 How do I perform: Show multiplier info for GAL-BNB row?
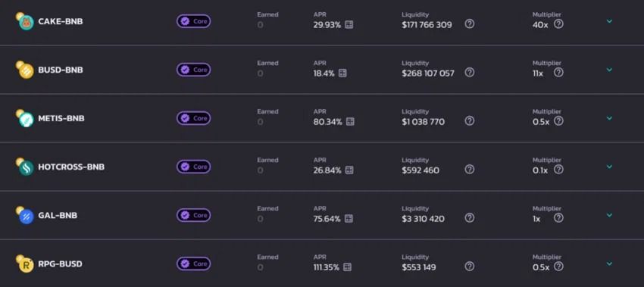(x=558, y=218)
